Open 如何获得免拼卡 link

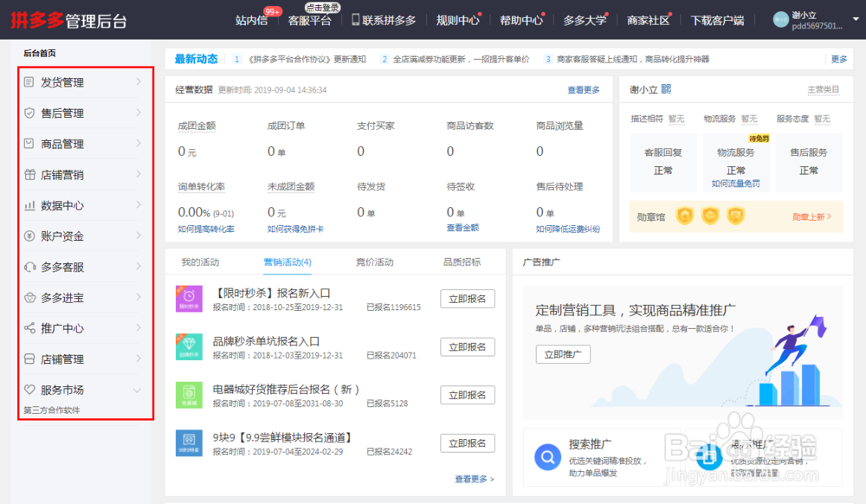tap(295, 229)
